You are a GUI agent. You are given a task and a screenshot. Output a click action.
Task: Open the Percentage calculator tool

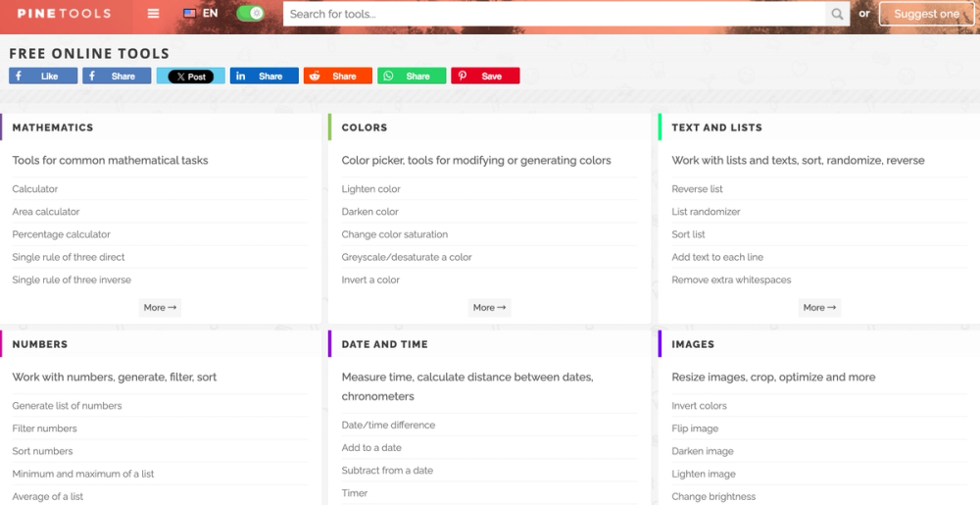tap(61, 234)
